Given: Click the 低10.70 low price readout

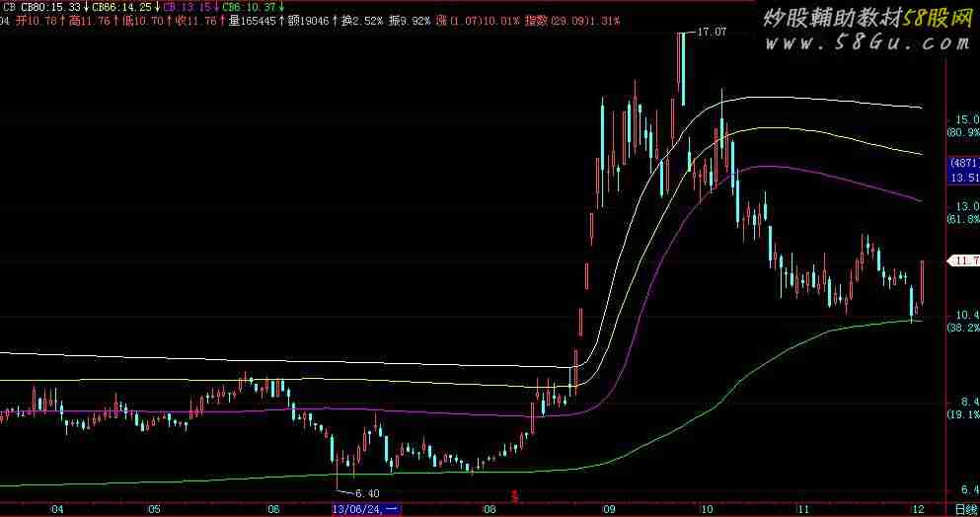Looking at the screenshot, I should coord(143,21).
